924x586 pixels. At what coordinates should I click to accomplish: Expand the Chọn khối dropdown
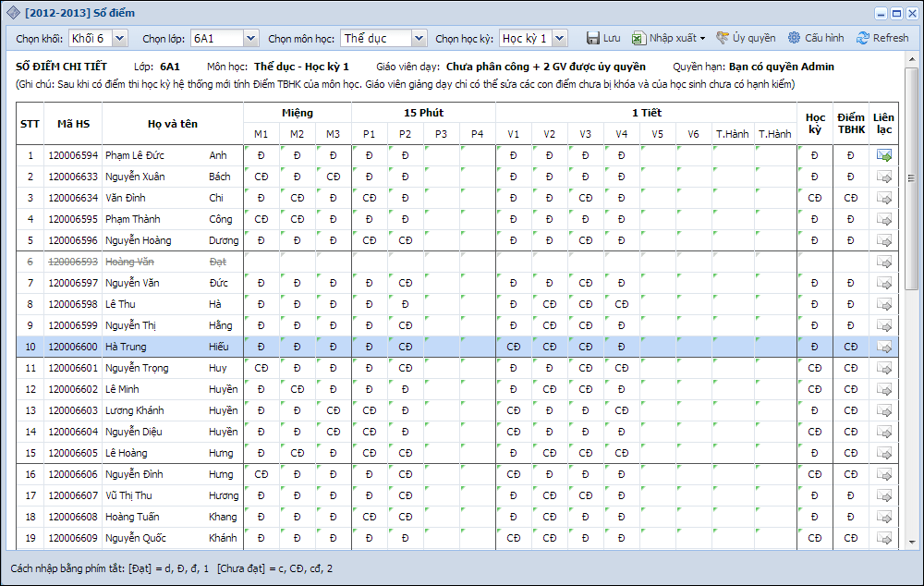[121, 38]
